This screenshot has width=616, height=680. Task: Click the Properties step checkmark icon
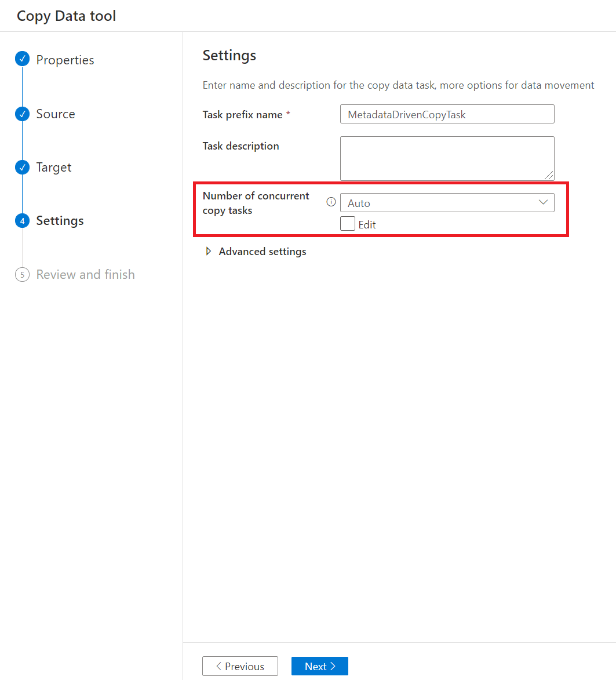coord(21,59)
